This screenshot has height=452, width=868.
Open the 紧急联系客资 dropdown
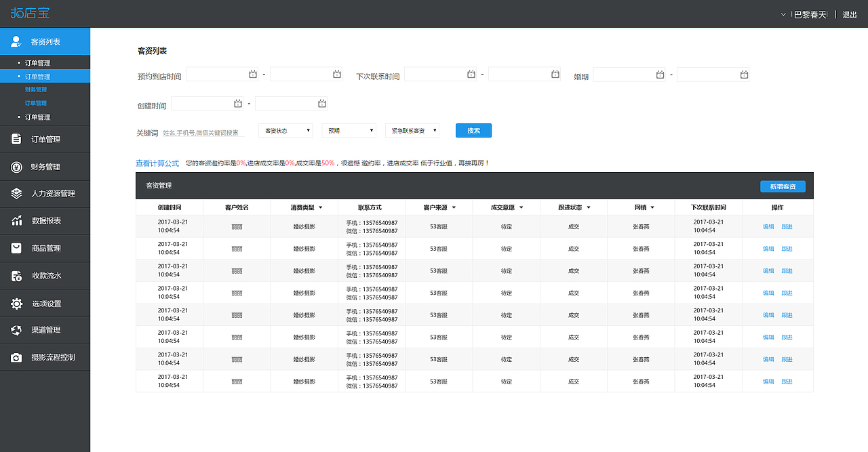tap(412, 131)
